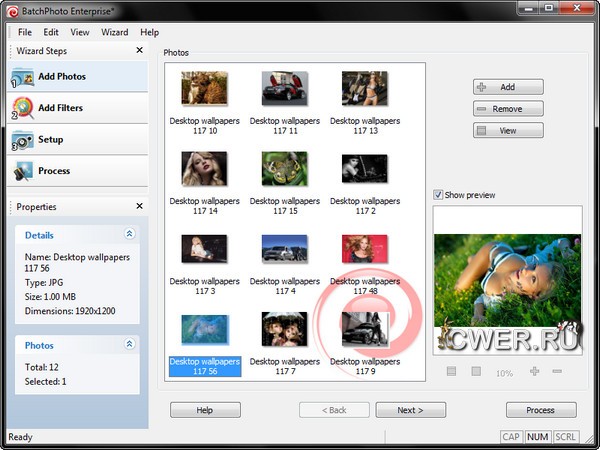Click the SCRL status bar indicator
Viewport: 600px width, 450px height.
coord(565,437)
